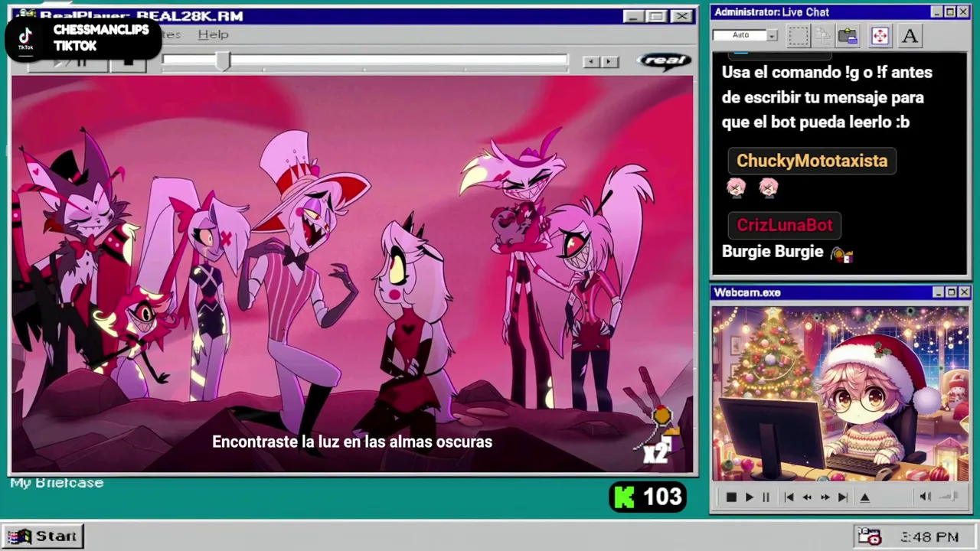This screenshot has height=551, width=980.
Task: Play the Webcam.exe stream
Action: 749,497
